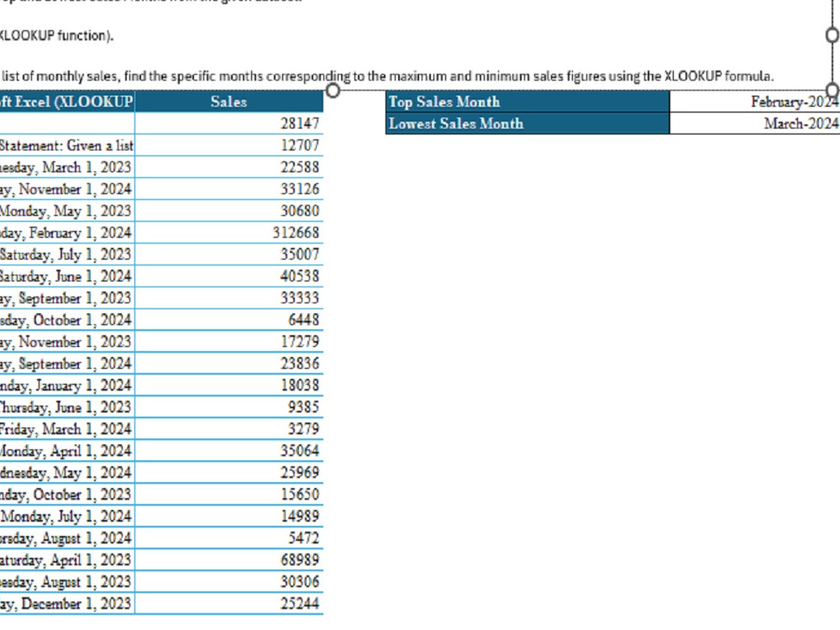This screenshot has height=630, width=840.
Task: Select sales value 18038
Action: [228, 386]
